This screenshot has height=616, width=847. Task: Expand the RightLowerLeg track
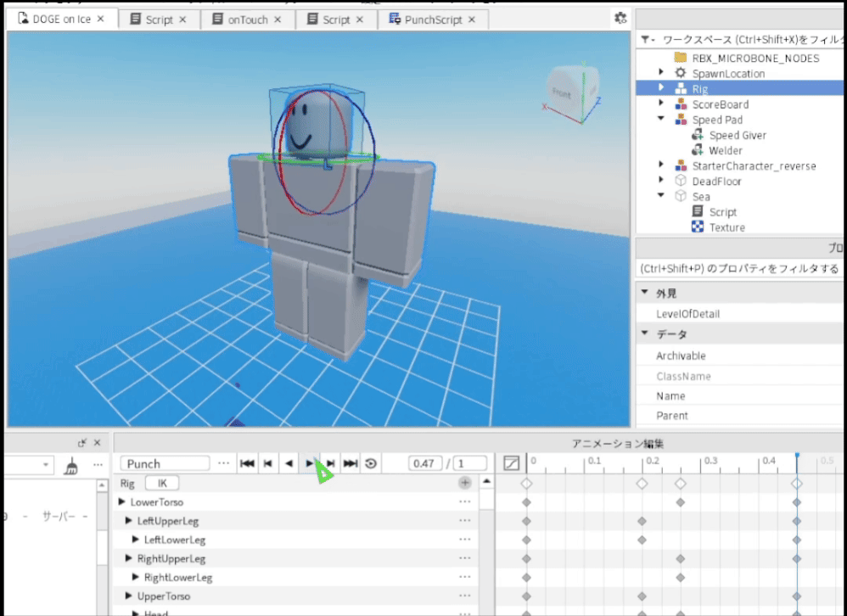point(136,577)
